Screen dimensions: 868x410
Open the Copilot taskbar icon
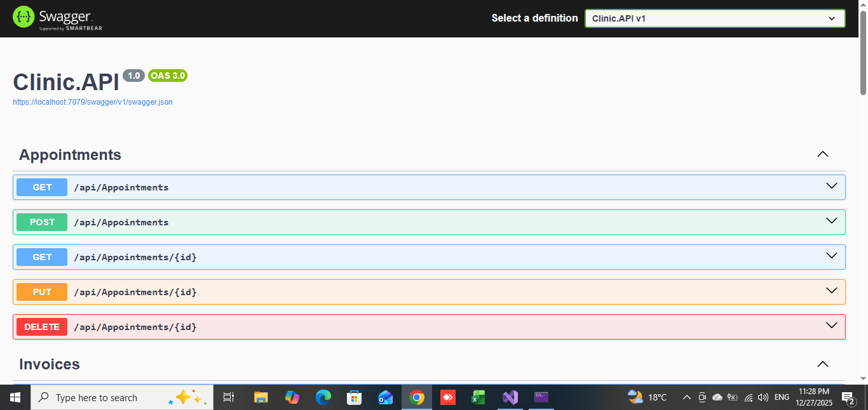292,397
